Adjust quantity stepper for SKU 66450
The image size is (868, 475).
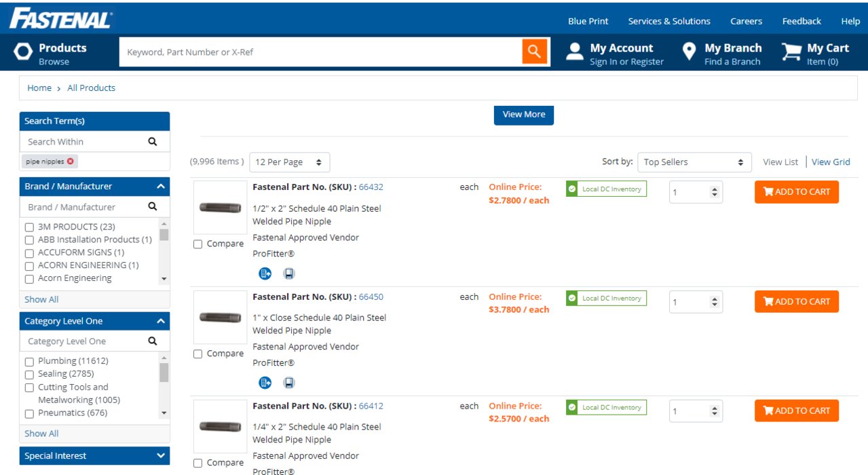(x=714, y=302)
